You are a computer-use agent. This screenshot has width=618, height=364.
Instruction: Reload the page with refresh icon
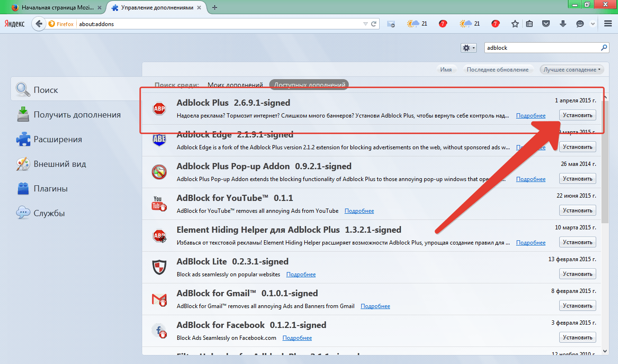(374, 24)
